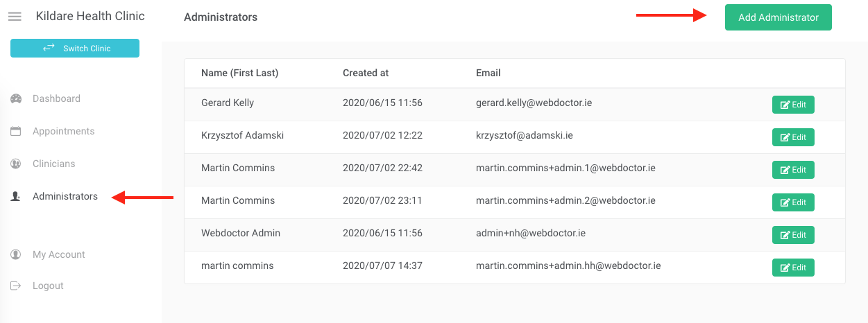Edit the martin.commins+admin.2 row
Image resolution: width=868 pixels, height=323 pixels.
click(793, 202)
